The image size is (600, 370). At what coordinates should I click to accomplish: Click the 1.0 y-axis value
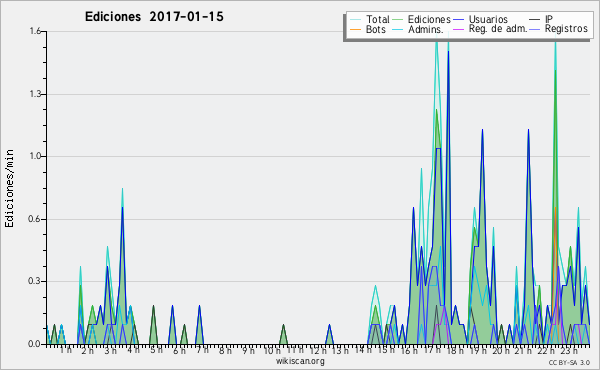click(x=35, y=156)
